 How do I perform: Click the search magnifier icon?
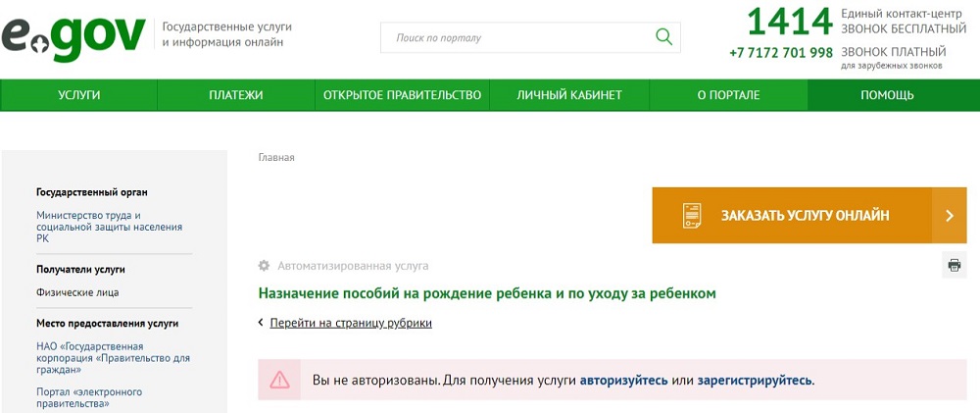click(x=663, y=37)
